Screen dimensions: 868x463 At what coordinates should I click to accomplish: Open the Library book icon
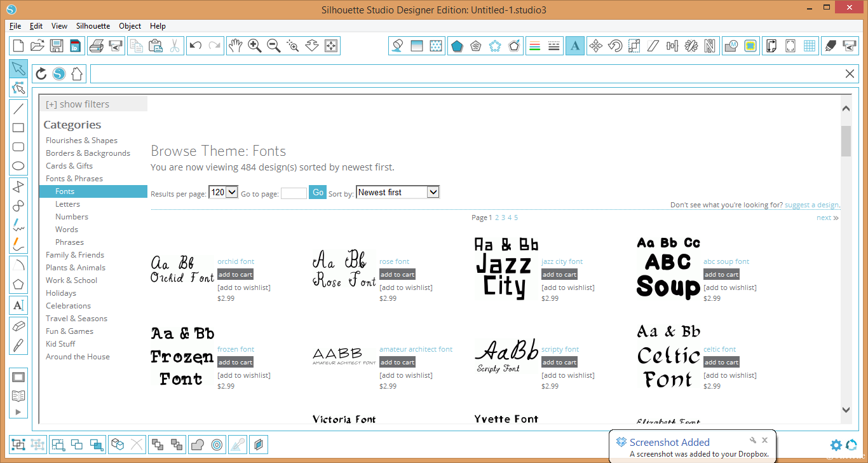tap(18, 396)
